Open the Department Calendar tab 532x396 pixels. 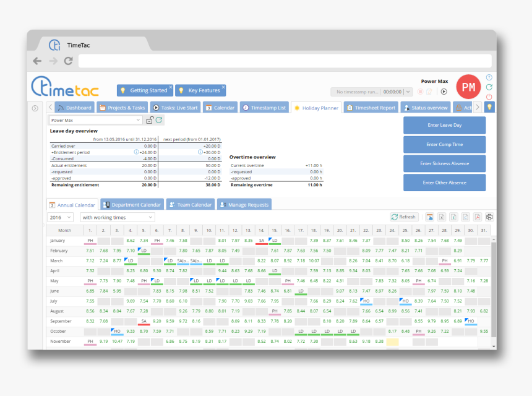point(132,205)
